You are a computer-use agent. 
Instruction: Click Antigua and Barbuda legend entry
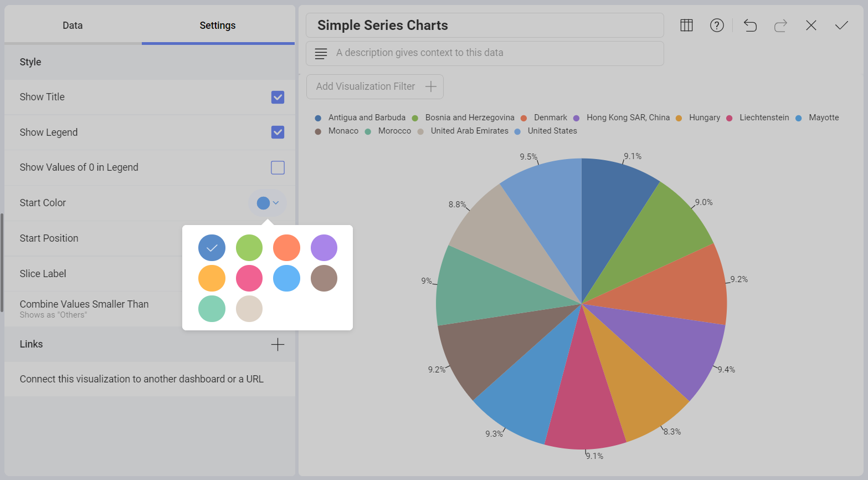[x=360, y=118]
